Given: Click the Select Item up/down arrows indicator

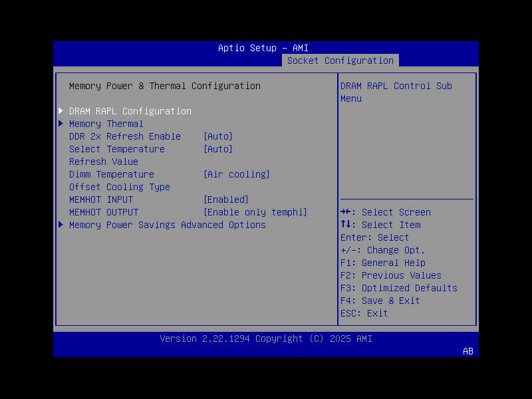Looking at the screenshot, I should (346, 224).
